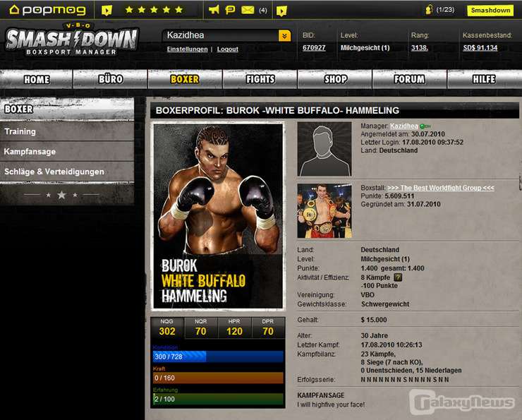
Task: Click the Logout link
Action: (227, 49)
